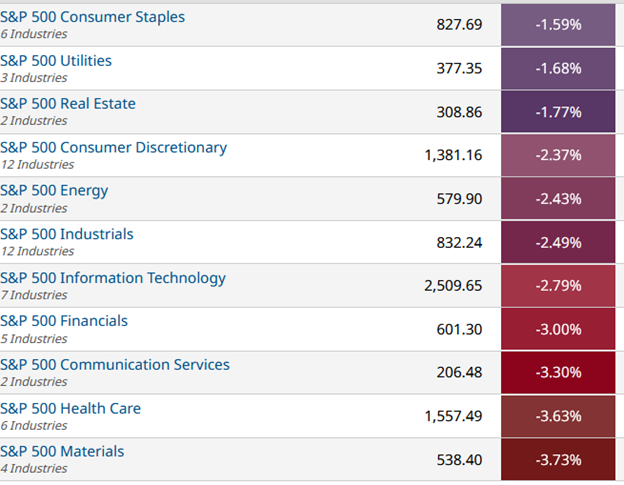Select the S&P 500 Energy link
Screen dimensions: 624x485
pos(55,191)
